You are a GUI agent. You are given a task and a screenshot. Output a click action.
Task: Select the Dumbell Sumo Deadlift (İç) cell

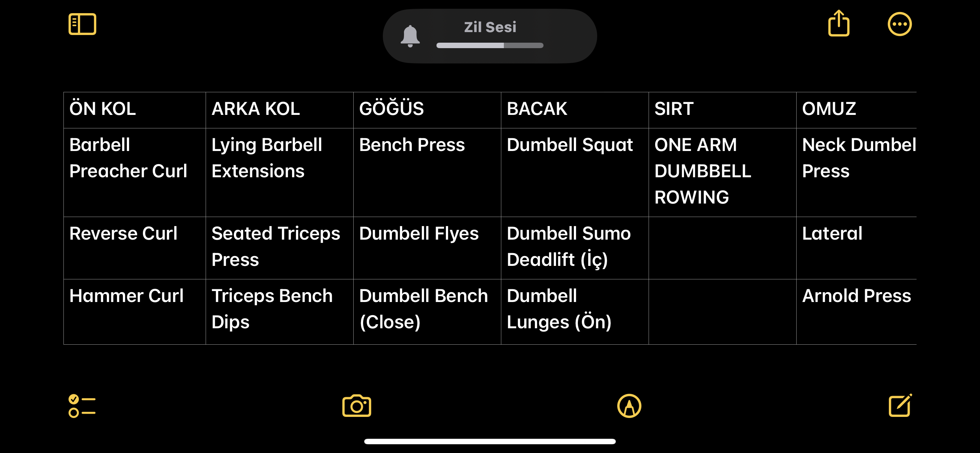tap(575, 248)
